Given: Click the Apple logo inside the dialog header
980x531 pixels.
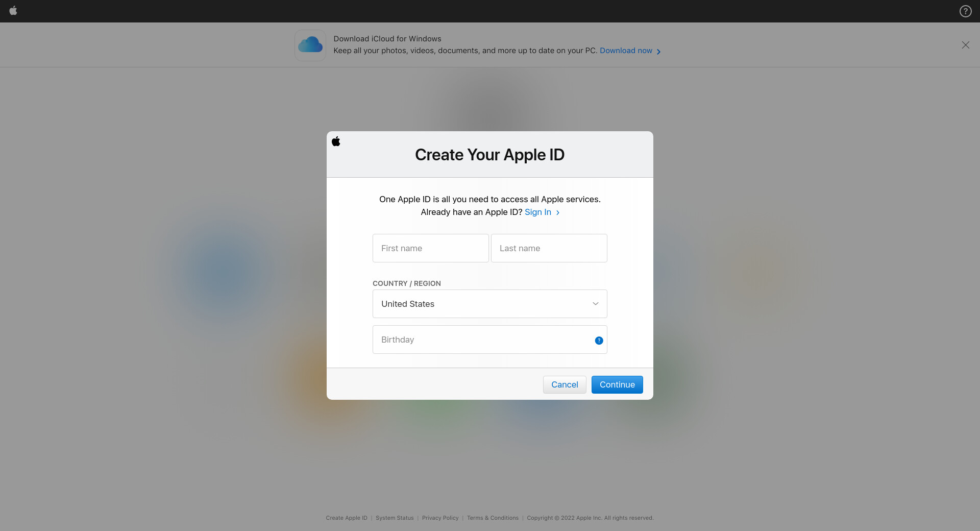Looking at the screenshot, I should pos(336,141).
